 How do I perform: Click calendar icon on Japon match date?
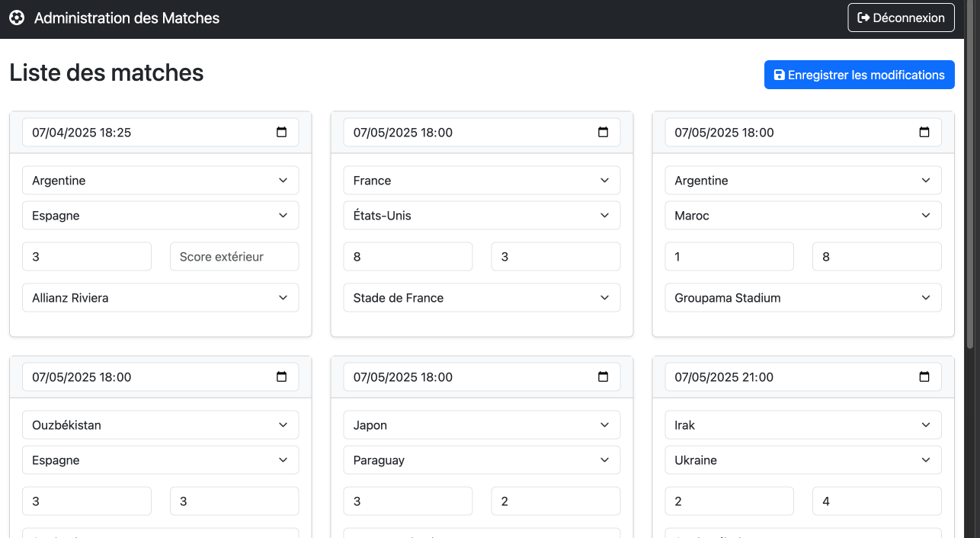coord(603,376)
